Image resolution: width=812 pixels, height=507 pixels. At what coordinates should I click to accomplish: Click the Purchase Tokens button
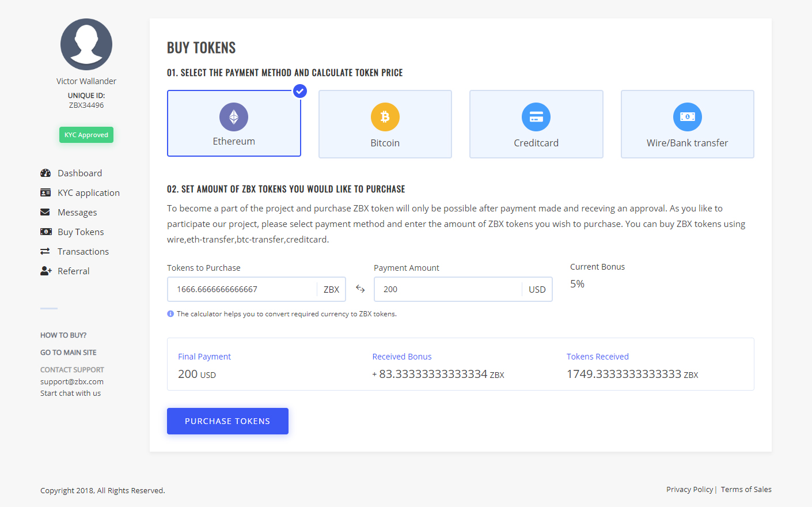click(x=227, y=421)
